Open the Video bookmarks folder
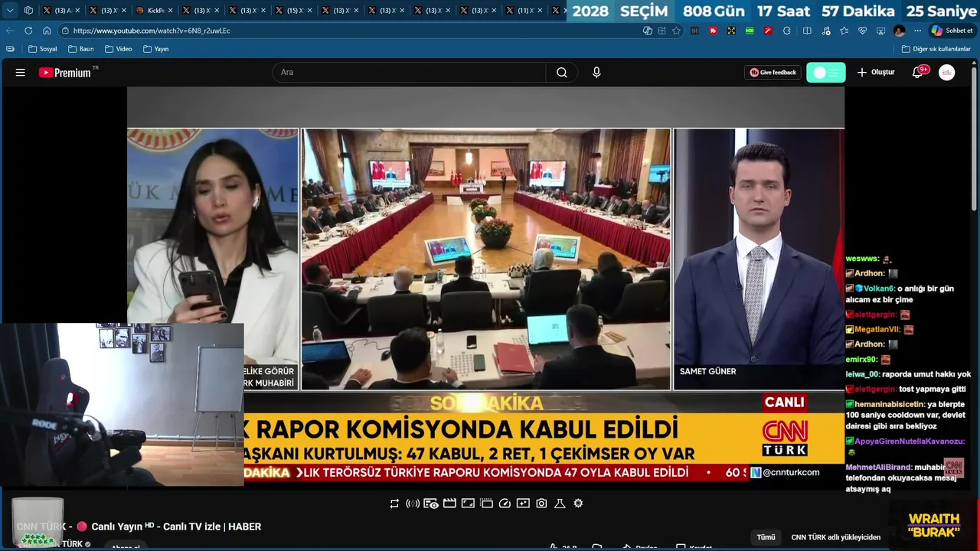 tap(118, 49)
